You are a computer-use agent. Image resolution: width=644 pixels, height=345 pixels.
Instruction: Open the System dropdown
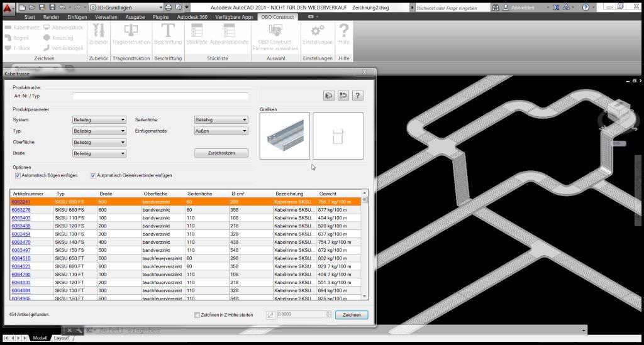[99, 120]
